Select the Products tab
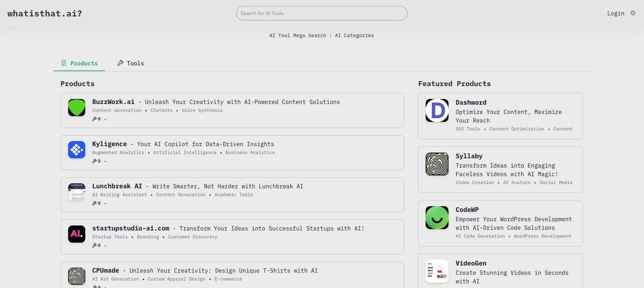The height and width of the screenshot is (288, 644). coord(79,63)
